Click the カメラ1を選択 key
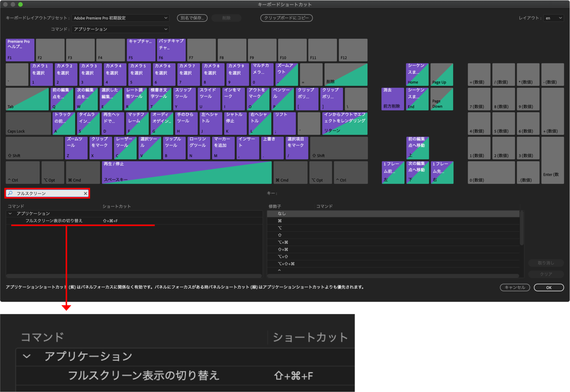This screenshot has width=570, height=392. (x=41, y=74)
